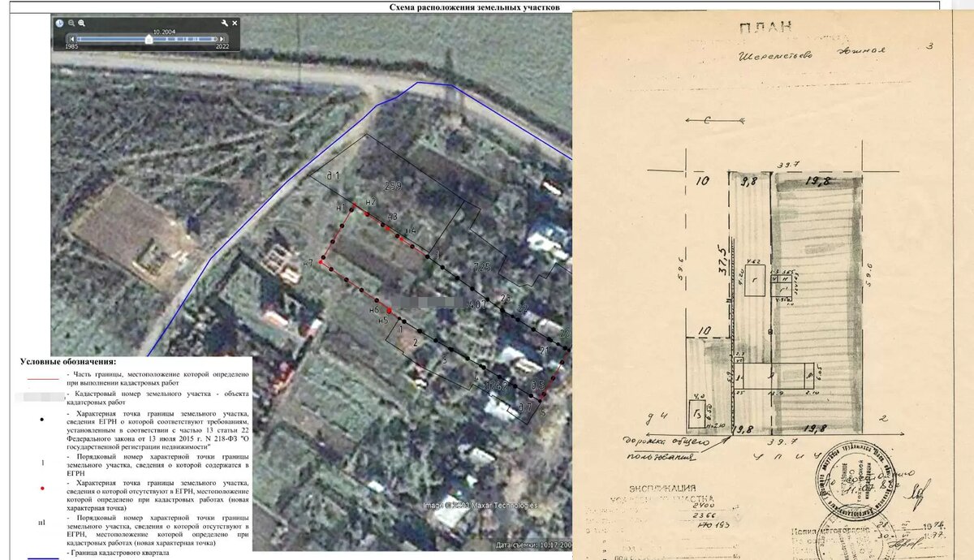The image size is (974, 560).
Task: Click the time slider thumb at 10.2004
Action: pyautogui.click(x=149, y=38)
